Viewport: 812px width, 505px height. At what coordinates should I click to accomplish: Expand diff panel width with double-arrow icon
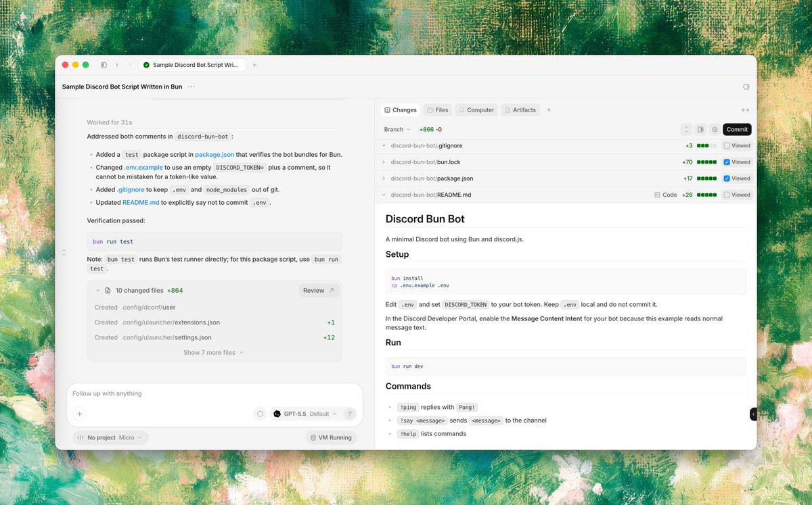tap(745, 110)
